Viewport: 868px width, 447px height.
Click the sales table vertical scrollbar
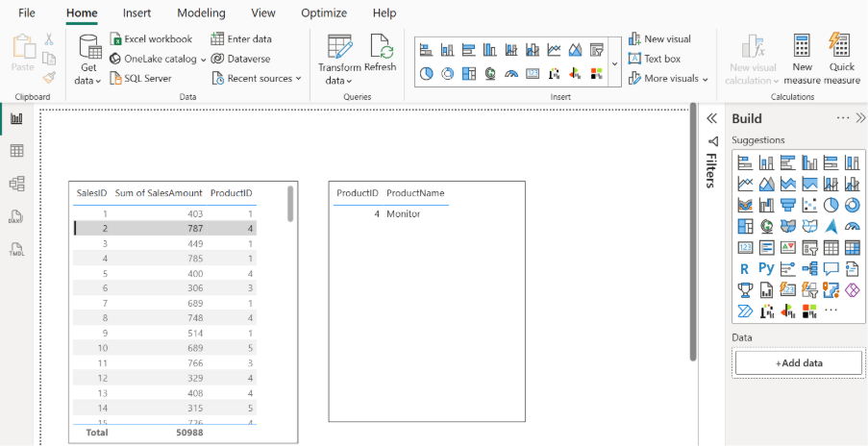click(290, 203)
